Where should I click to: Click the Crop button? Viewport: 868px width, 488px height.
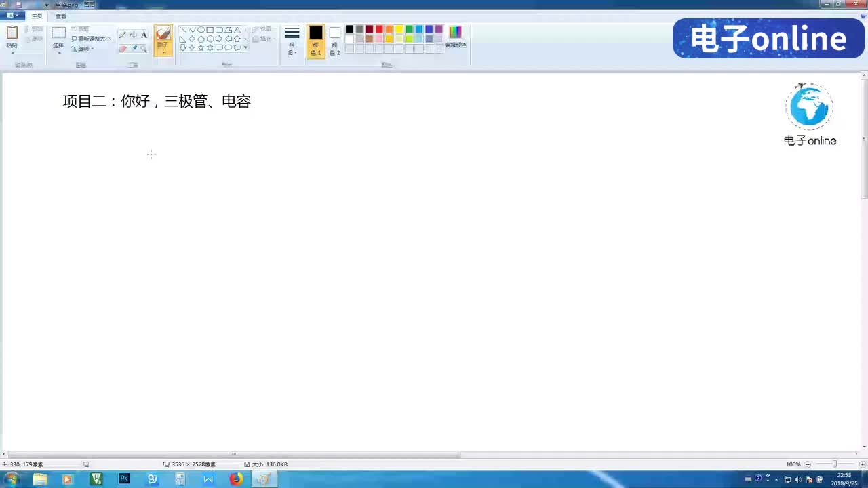[80, 29]
